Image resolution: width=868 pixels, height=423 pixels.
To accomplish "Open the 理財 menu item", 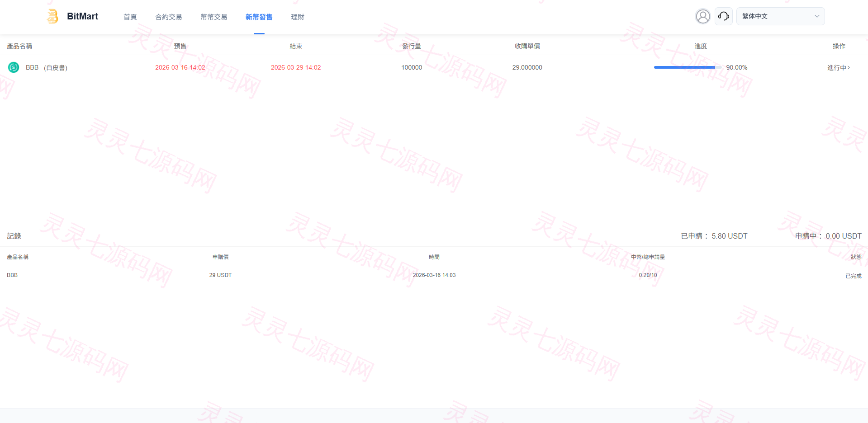I will [x=298, y=17].
